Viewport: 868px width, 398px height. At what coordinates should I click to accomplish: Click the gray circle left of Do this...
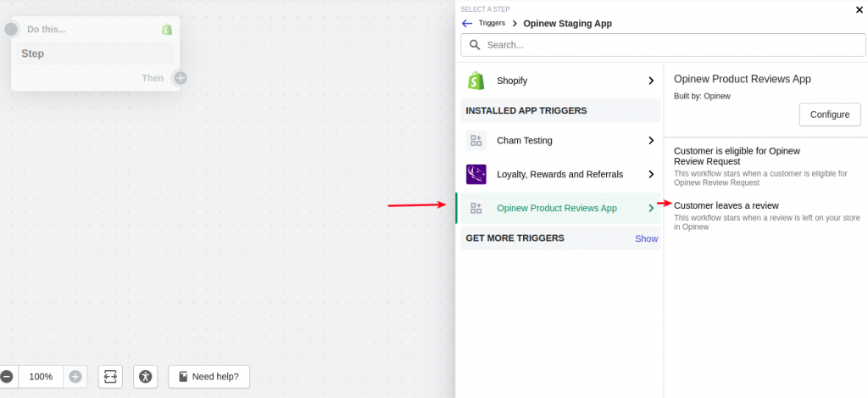click(x=11, y=30)
